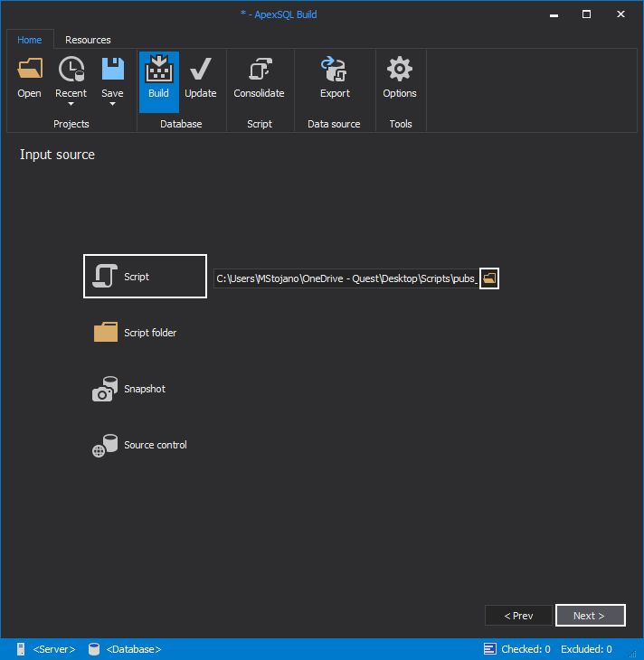Select the Build database tool
Image resolution: width=644 pixels, height=660 pixels.
pyautogui.click(x=159, y=82)
